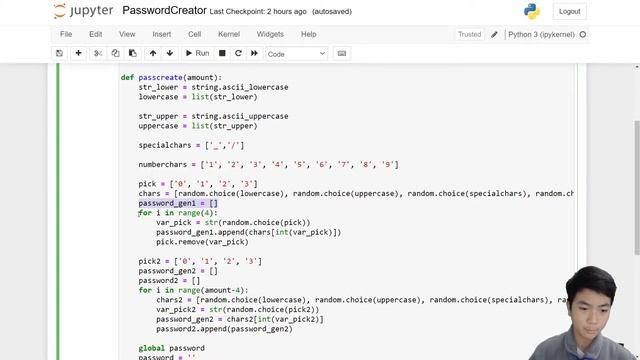
Task: Click the Jupyter logo
Action: pos(83,11)
